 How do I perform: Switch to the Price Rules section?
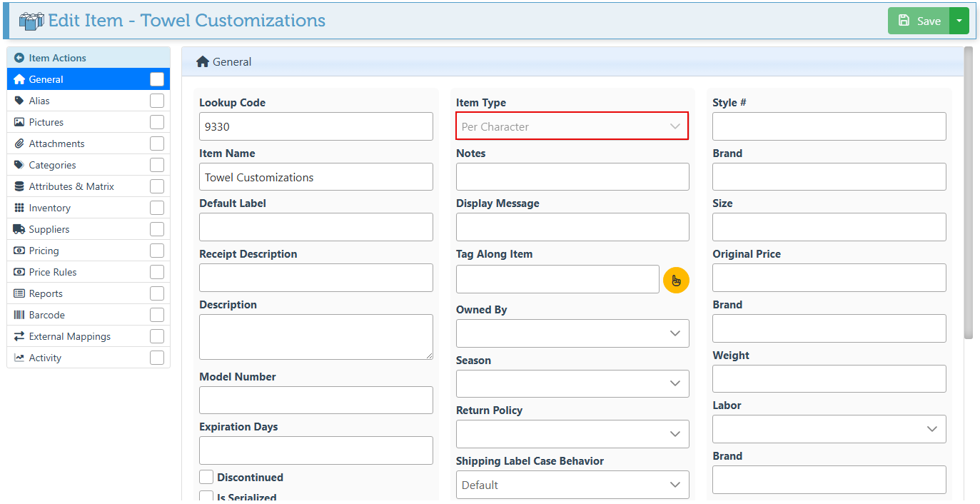pos(53,272)
